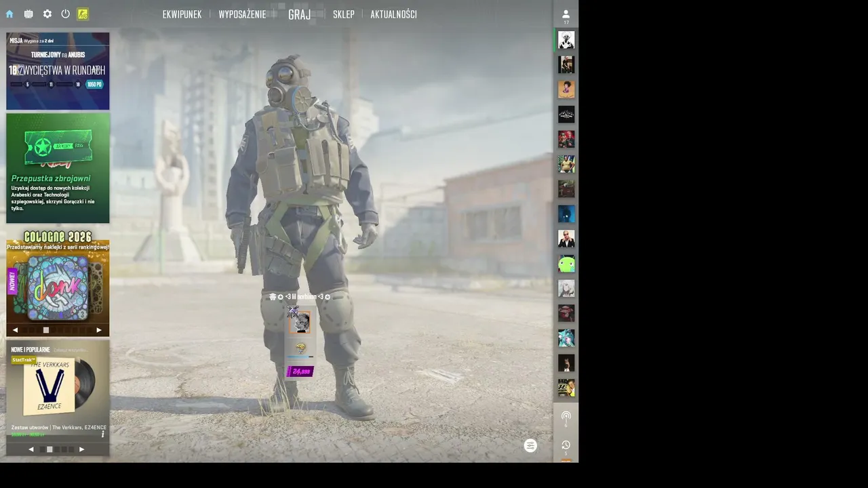The width and height of the screenshot is (868, 488).
Task: Click the purple 24,899 rating badge
Action: tap(300, 371)
